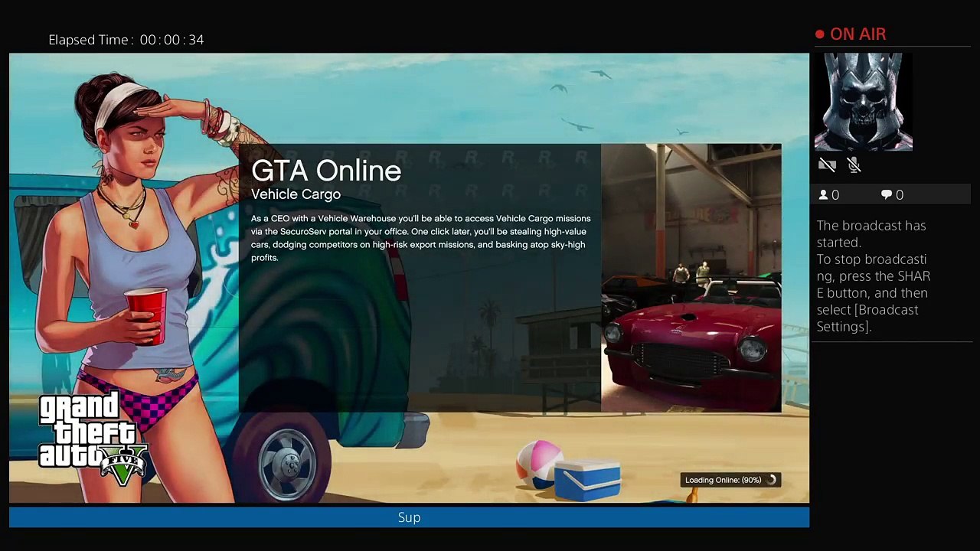Click the Vehicle Cargo description paragraph
Screen dimensions: 980x551
click(x=421, y=238)
